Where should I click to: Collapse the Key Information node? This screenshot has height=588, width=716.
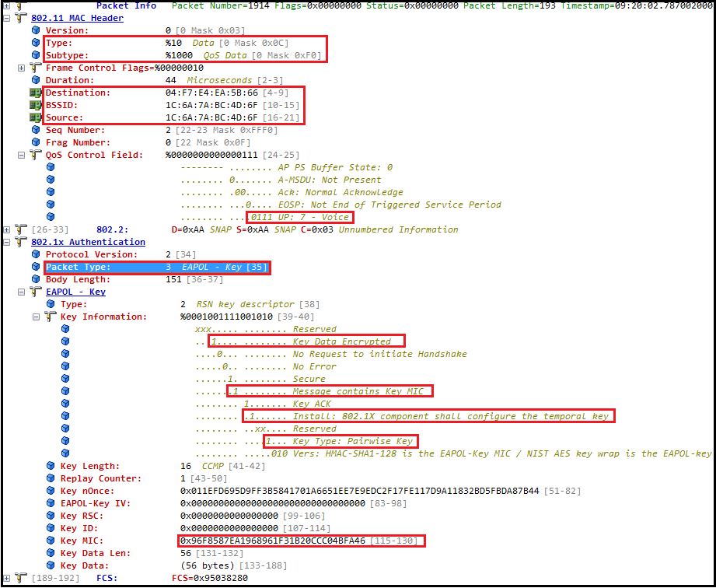point(37,317)
